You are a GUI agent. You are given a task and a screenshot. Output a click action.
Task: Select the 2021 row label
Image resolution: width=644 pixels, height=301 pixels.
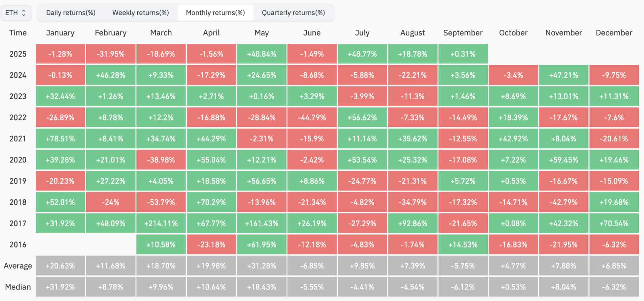pos(18,139)
